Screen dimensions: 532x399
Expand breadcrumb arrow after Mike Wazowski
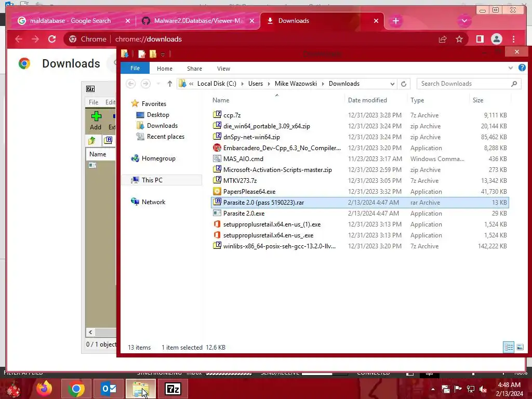click(323, 84)
